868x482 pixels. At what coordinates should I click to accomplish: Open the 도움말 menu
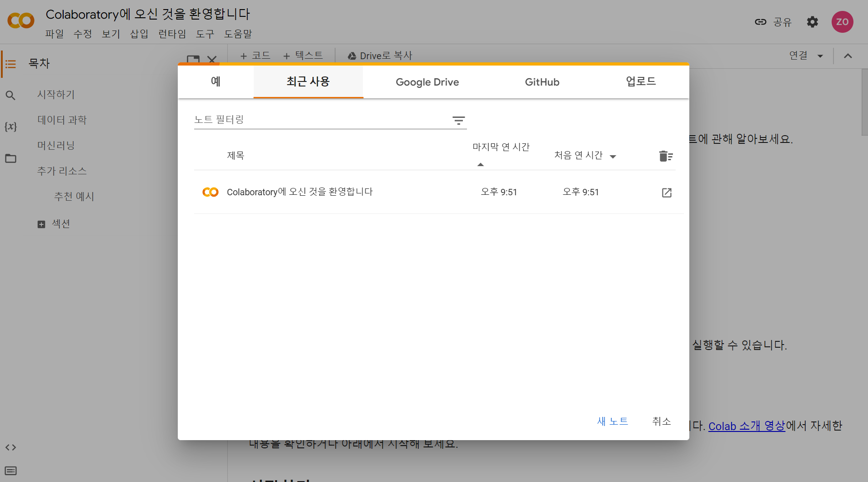pyautogui.click(x=238, y=34)
